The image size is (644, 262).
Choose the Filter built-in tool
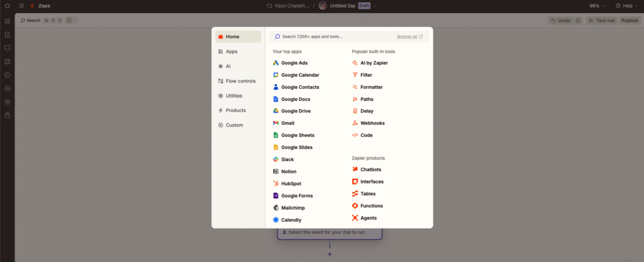pyautogui.click(x=362, y=75)
